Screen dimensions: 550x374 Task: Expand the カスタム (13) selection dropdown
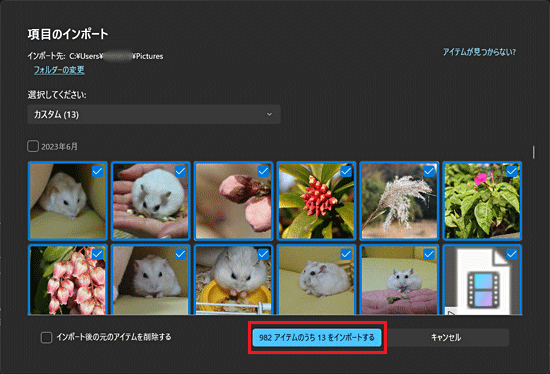pyautogui.click(x=154, y=114)
